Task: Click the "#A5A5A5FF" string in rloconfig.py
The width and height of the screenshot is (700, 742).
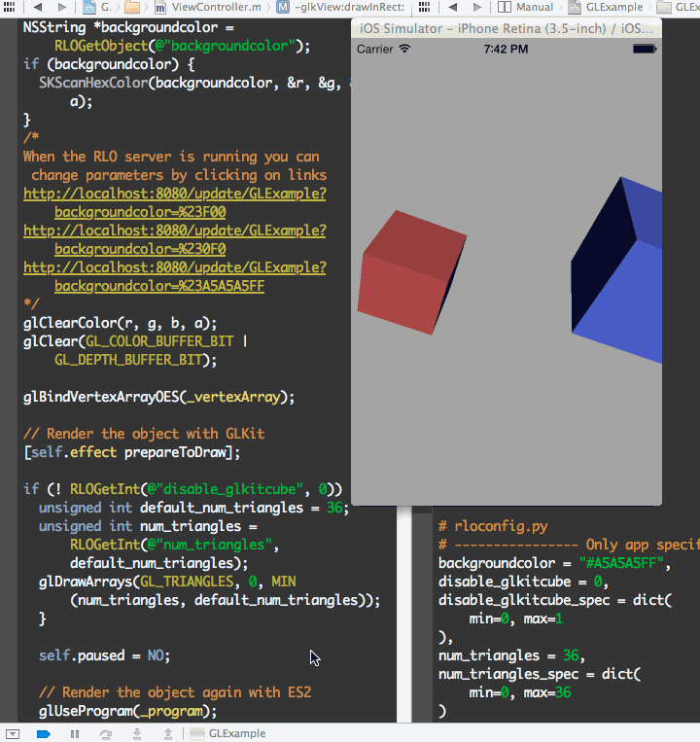Action: point(621,563)
